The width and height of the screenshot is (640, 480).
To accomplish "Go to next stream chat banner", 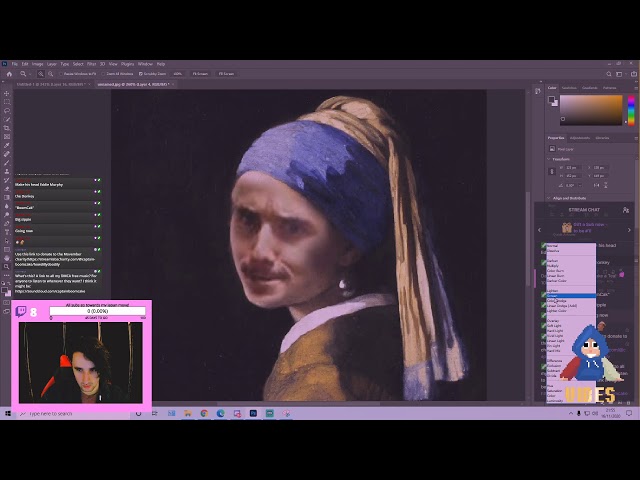I will 629,230.
